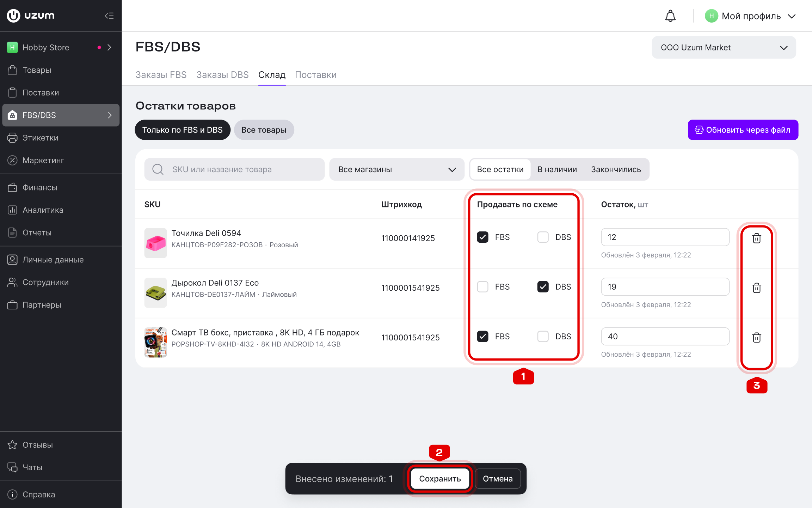This screenshot has width=812, height=508.
Task: Delete Смарт ТВ бокс row
Action: 757,338
